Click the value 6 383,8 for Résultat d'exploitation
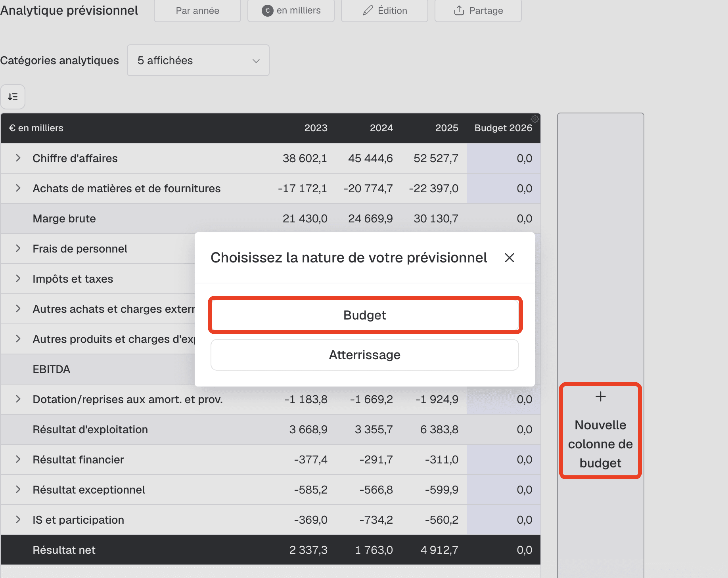 point(439,429)
